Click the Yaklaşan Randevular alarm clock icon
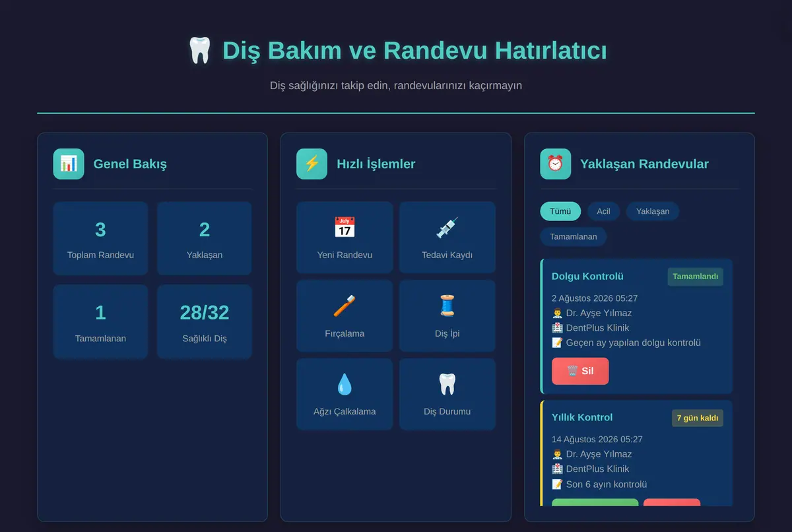The width and height of the screenshot is (792, 532). tap(555, 164)
